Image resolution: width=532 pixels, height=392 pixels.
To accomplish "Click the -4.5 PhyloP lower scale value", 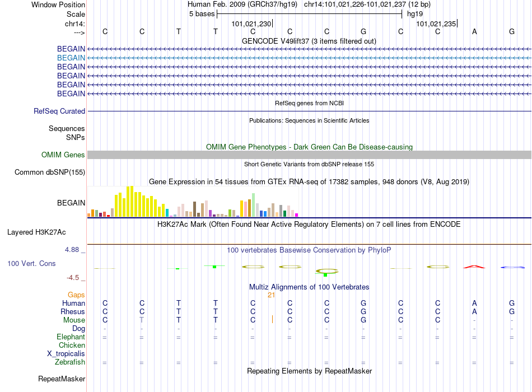I will [x=73, y=278].
